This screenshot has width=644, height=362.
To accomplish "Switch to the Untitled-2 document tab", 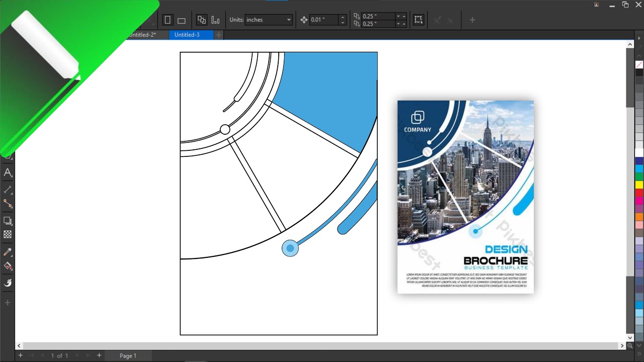I will pos(142,35).
